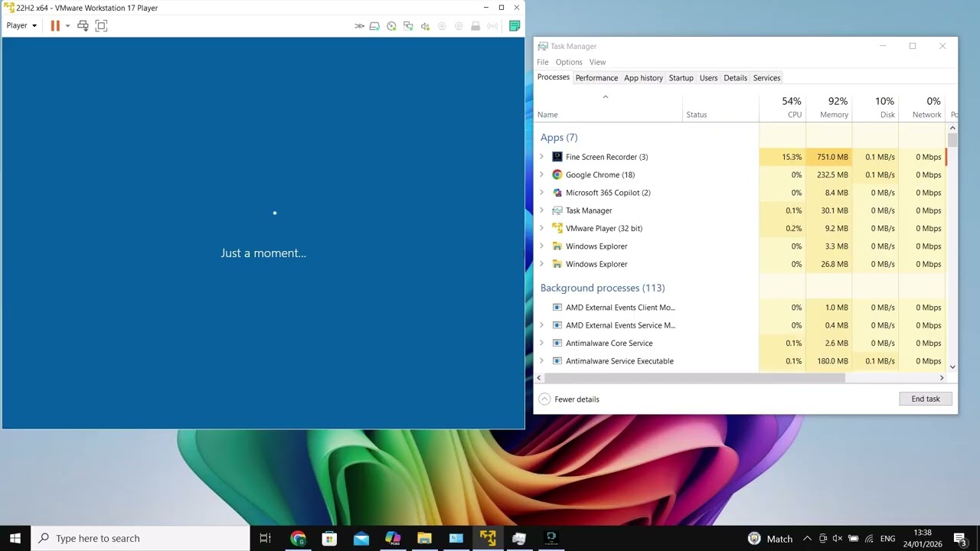Expand the Task Manager process row

click(x=541, y=210)
